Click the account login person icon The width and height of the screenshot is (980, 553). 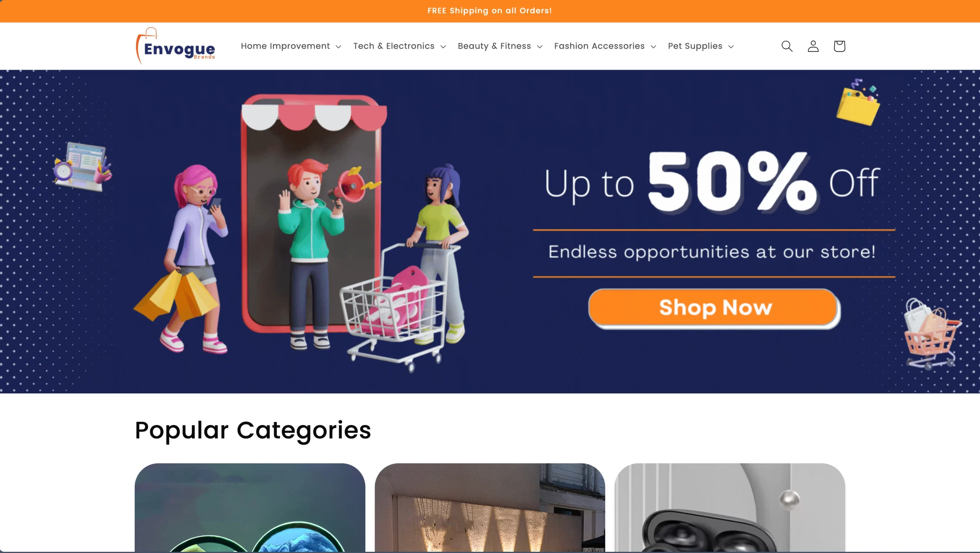point(813,46)
